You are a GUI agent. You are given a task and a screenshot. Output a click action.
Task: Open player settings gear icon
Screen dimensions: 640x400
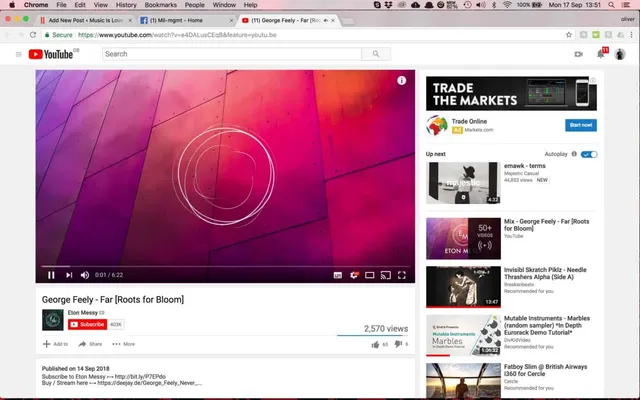353,275
